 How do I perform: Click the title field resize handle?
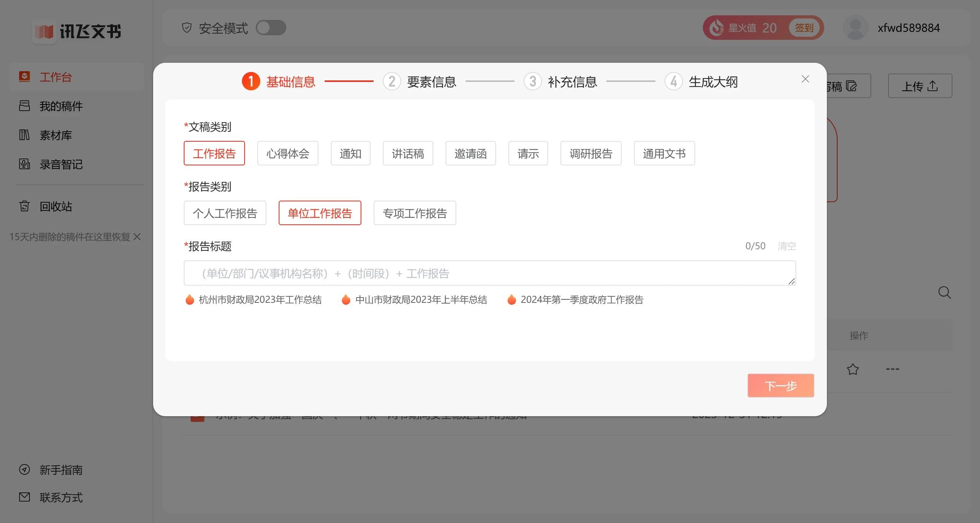792,281
